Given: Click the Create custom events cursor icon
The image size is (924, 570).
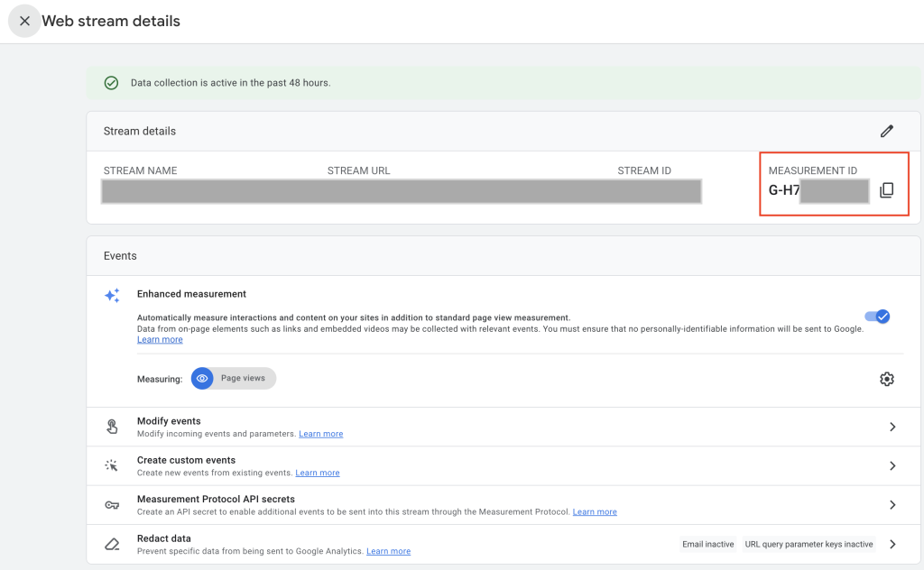Looking at the screenshot, I should [111, 465].
